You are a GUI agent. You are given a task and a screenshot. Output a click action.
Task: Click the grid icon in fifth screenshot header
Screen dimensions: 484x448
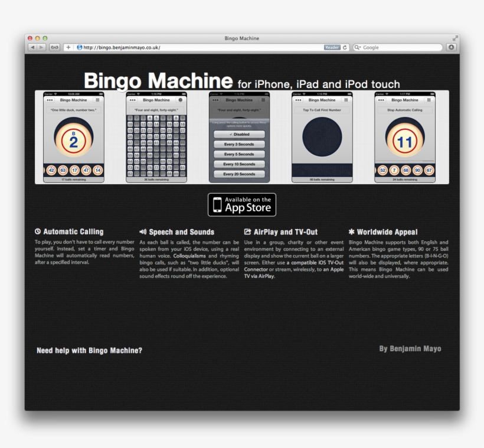(x=429, y=100)
